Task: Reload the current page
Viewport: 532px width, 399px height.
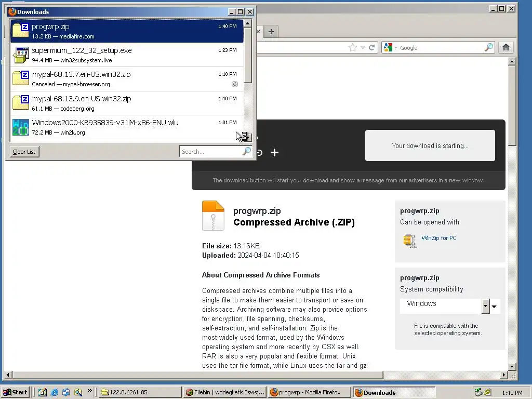Action: (x=371, y=47)
